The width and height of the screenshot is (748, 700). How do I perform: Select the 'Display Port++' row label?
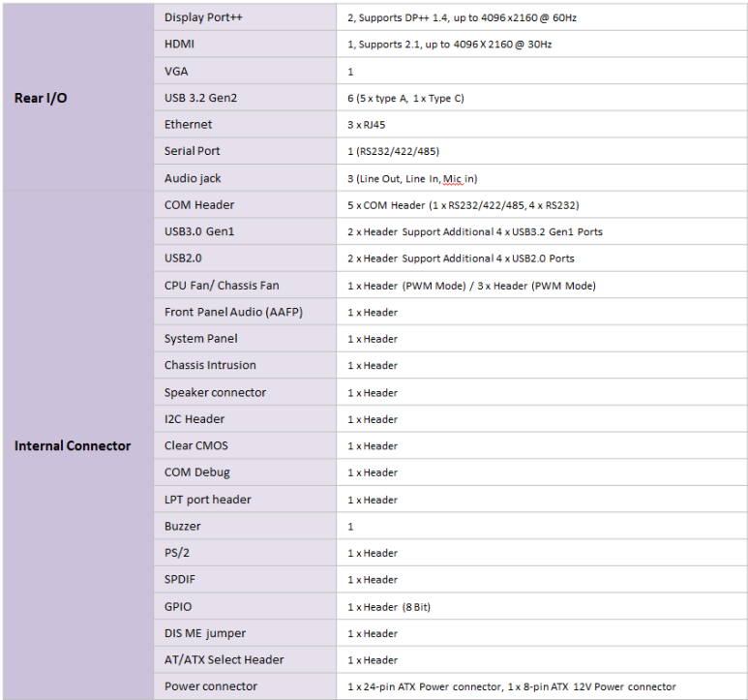pyautogui.click(x=203, y=17)
